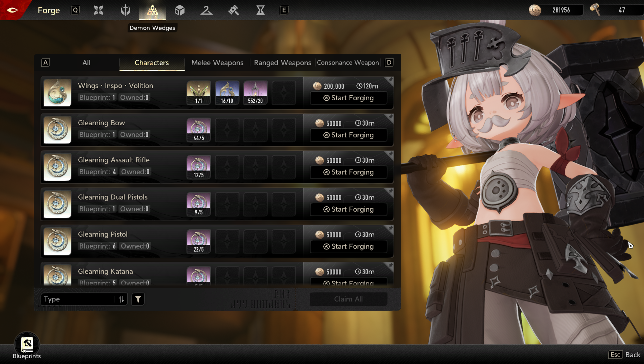Select the 12/5 material for Gleaming Assault Rifle
Screen dimensions: 644x364
coord(199,167)
